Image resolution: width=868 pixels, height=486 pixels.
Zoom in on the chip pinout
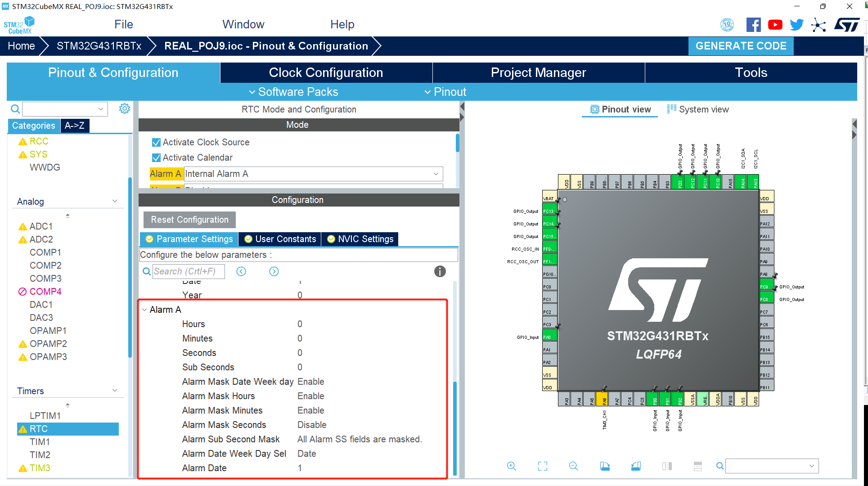pyautogui.click(x=511, y=466)
